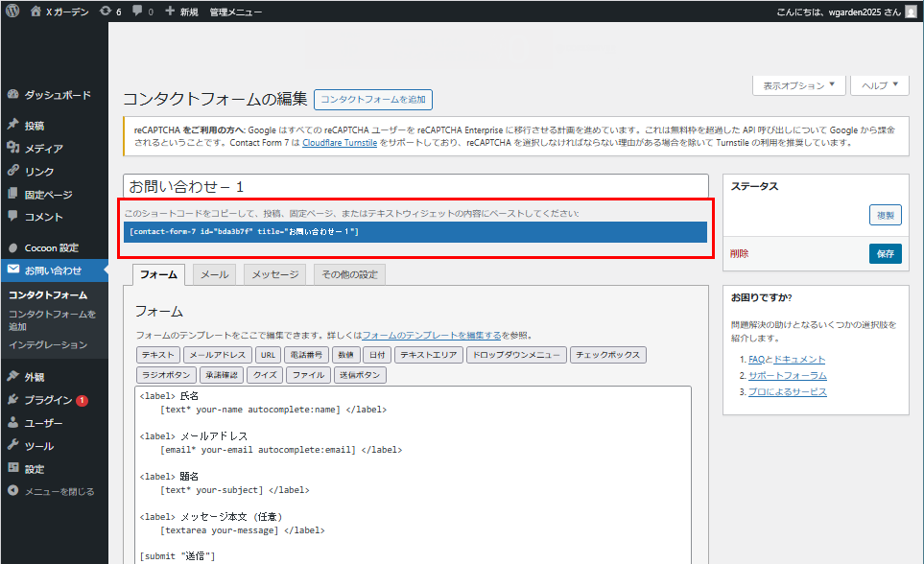Insert a テキスト tag
Image resolution: width=924 pixels, height=564 pixels.
(158, 355)
